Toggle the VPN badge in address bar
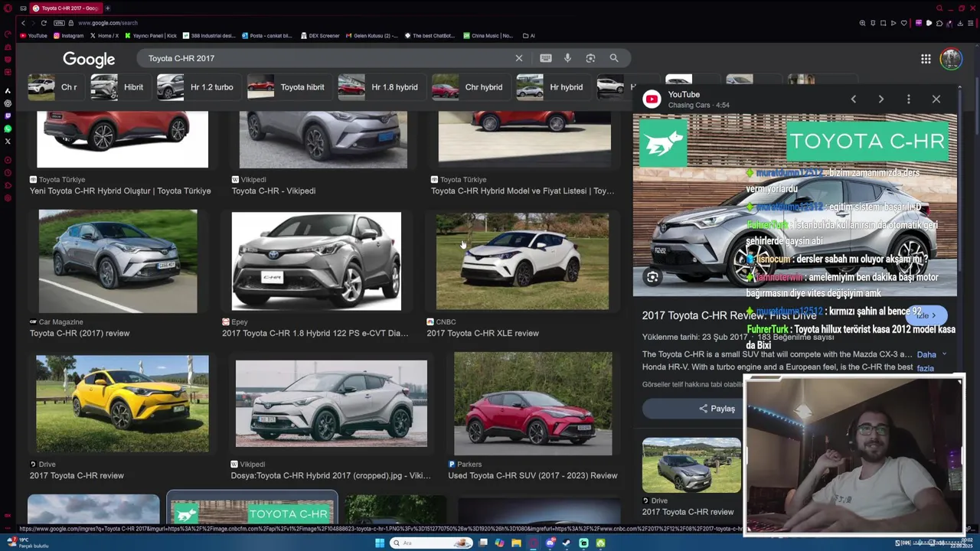Viewport: 980px width, 551px height. (x=59, y=23)
